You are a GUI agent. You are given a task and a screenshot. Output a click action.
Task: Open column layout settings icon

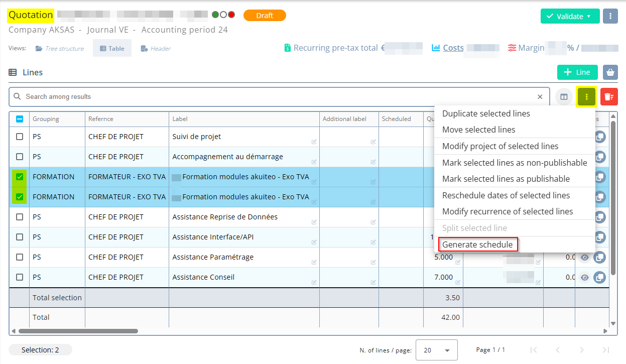click(564, 97)
